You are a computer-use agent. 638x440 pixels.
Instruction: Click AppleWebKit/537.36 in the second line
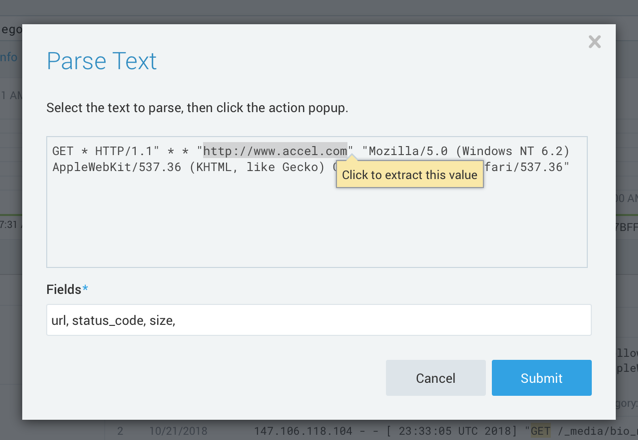pyautogui.click(x=117, y=167)
